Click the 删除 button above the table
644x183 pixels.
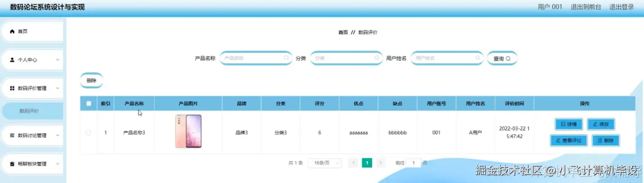(x=91, y=80)
